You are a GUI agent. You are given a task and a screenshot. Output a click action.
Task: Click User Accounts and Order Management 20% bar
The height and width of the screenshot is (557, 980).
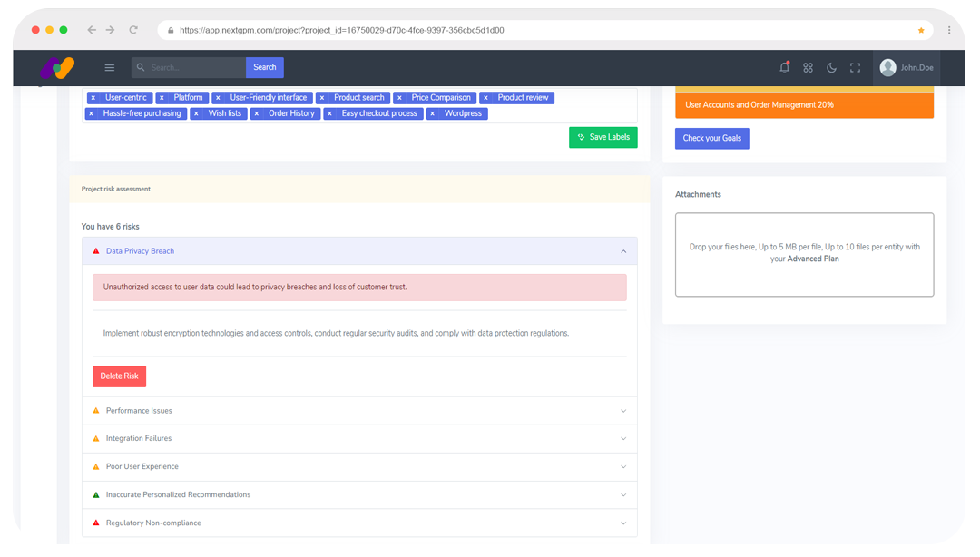click(804, 105)
